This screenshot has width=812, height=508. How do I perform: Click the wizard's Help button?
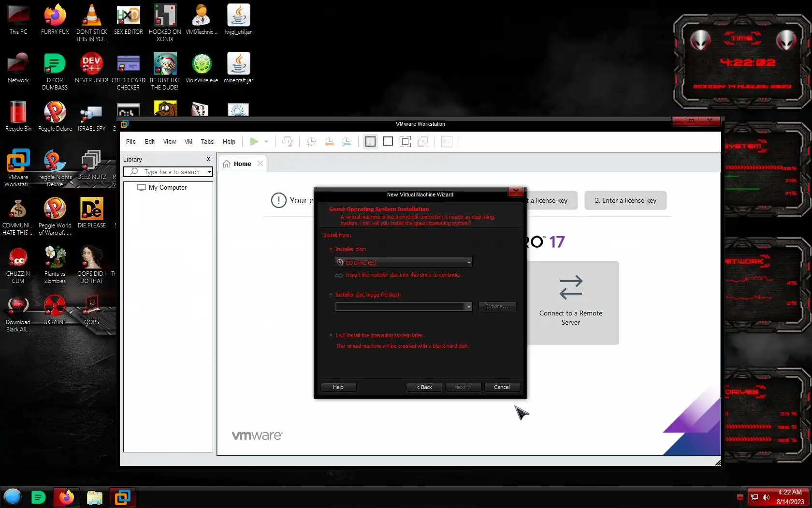(338, 387)
